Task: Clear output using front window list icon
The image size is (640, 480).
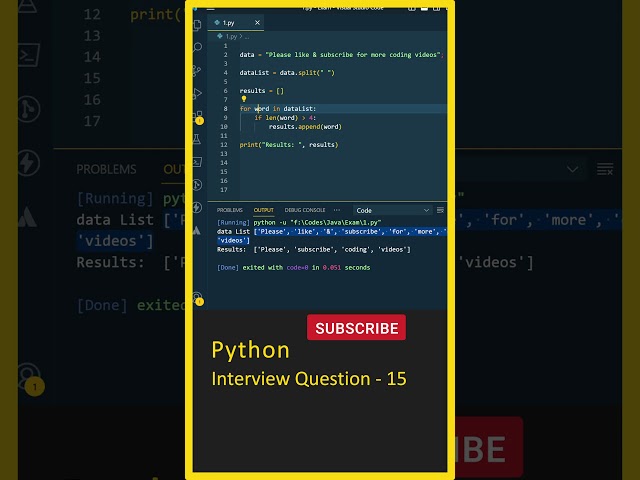Action: click(440, 210)
